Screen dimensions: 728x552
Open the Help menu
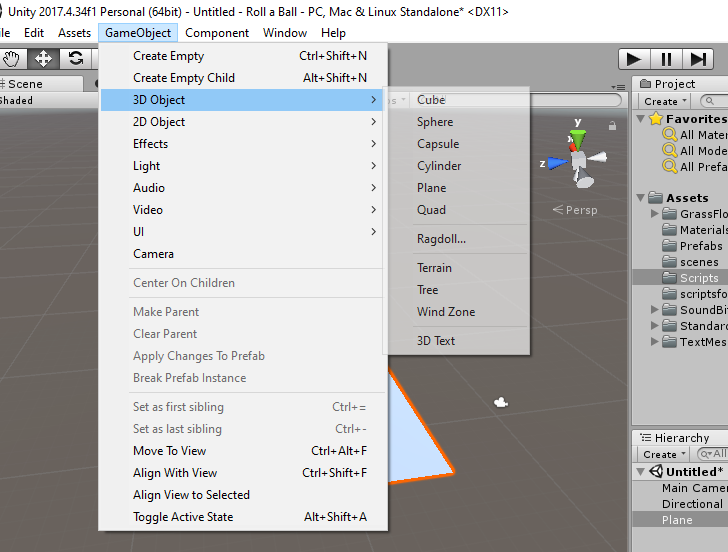pos(333,33)
